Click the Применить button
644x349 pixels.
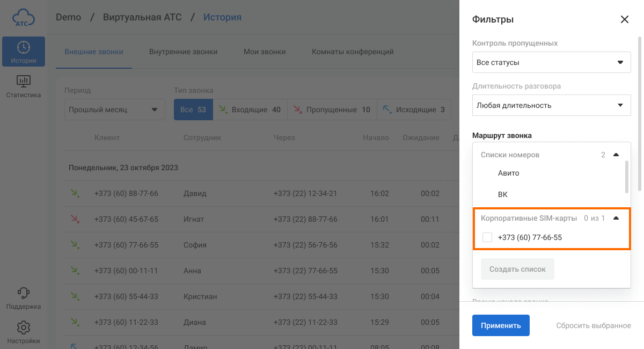[501, 325]
